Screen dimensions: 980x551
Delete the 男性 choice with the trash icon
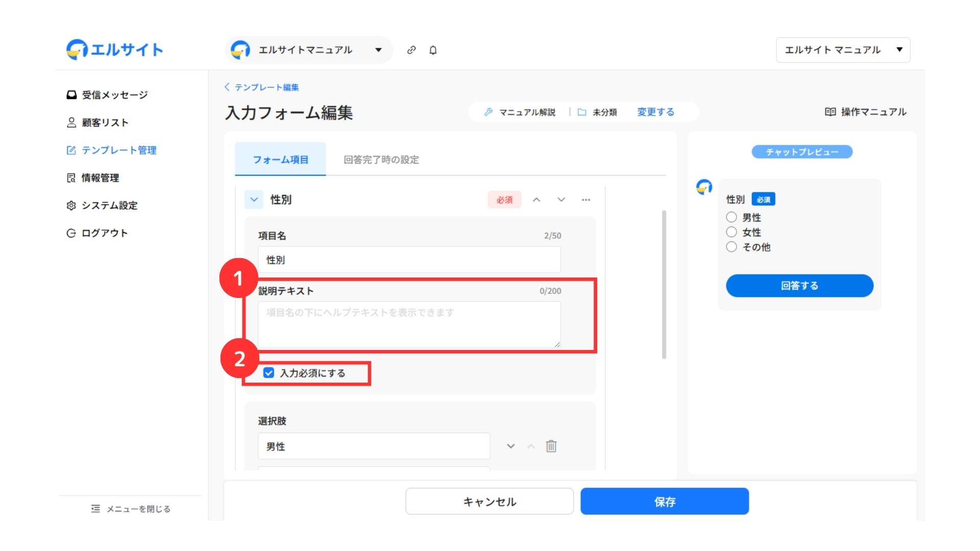click(551, 446)
